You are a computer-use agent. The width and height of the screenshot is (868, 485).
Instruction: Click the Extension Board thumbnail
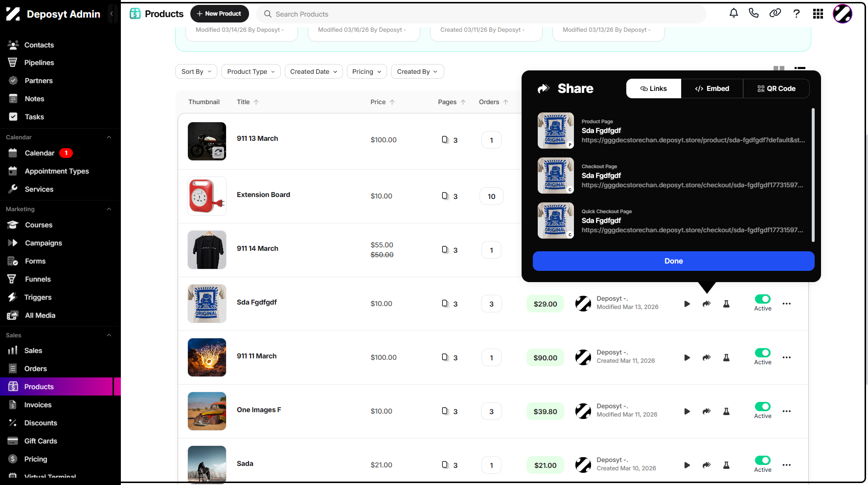point(207,196)
